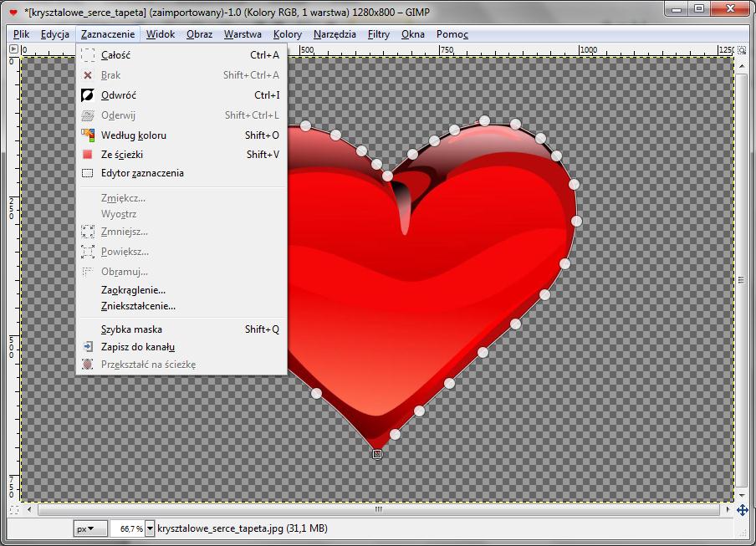Click the red Ze ścieżki icon
756x546 pixels.
click(87, 154)
